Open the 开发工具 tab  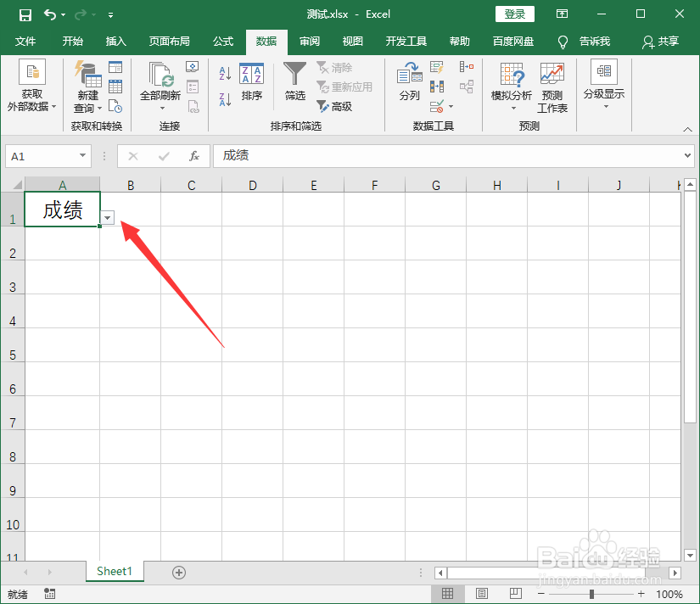coord(406,42)
